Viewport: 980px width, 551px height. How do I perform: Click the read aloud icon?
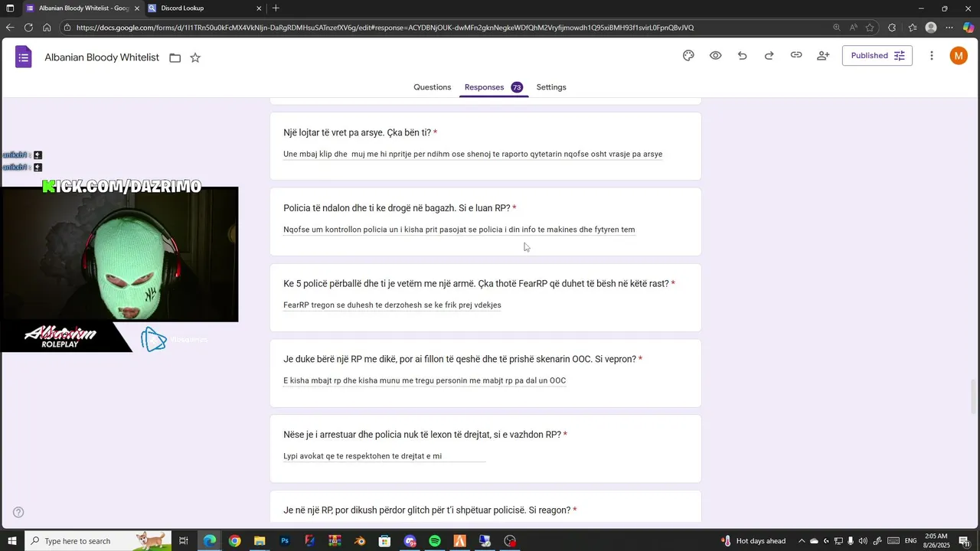tap(853, 28)
